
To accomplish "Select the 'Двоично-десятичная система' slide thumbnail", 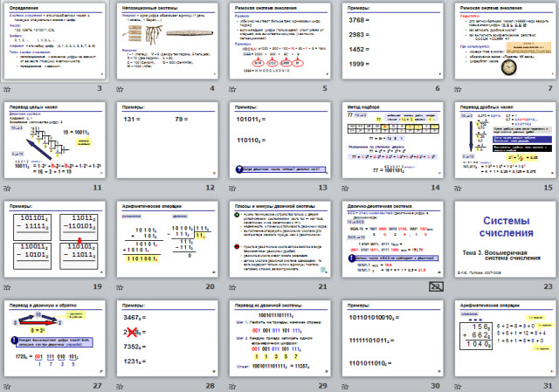I will (392, 237).
